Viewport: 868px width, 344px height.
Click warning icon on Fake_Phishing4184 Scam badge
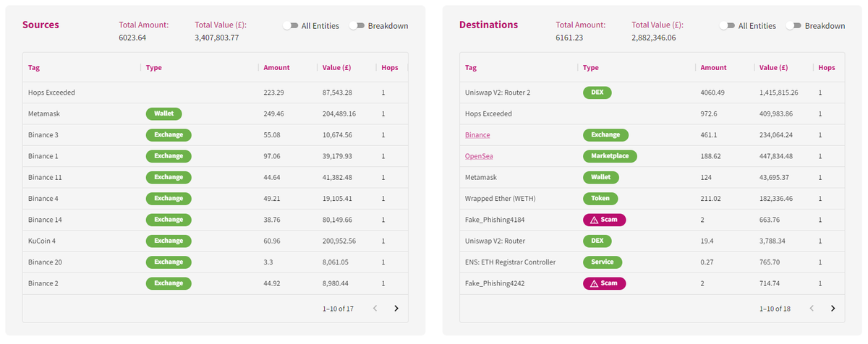tap(594, 220)
